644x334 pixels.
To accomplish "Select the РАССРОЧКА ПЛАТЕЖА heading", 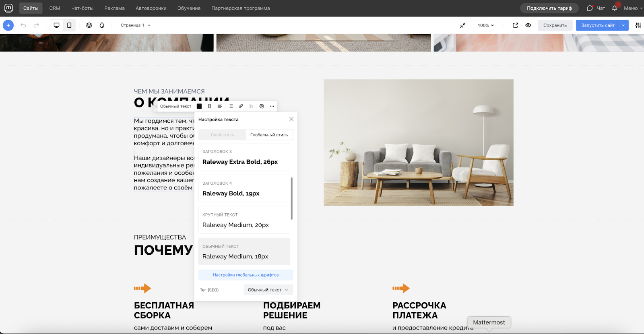I will tap(419, 310).
